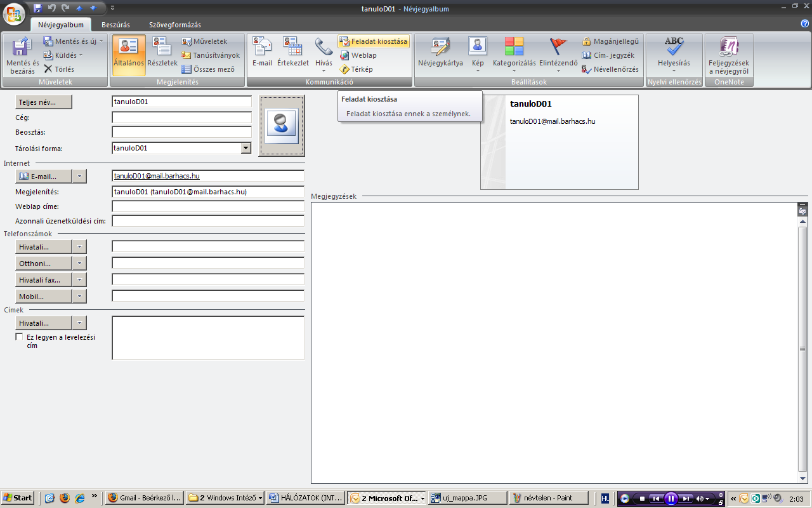Switch to Általános view
This screenshot has height=508, width=812.
click(129, 56)
